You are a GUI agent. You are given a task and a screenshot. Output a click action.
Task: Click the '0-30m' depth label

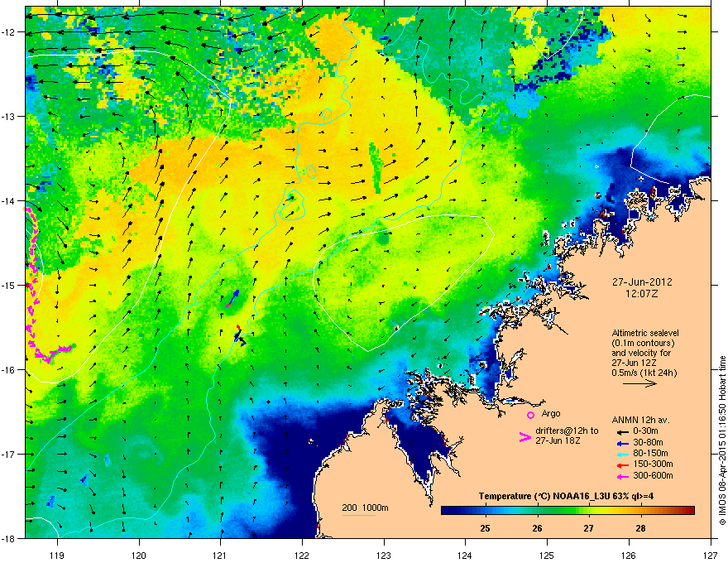(645, 431)
